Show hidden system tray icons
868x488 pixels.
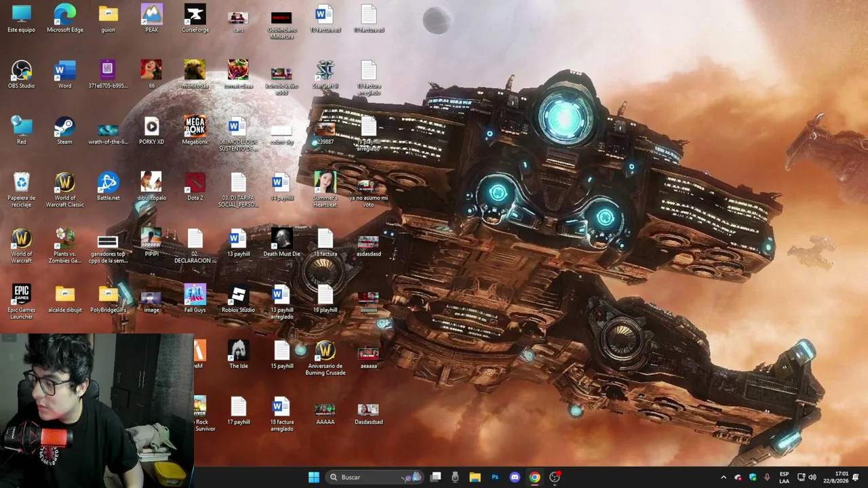724,477
